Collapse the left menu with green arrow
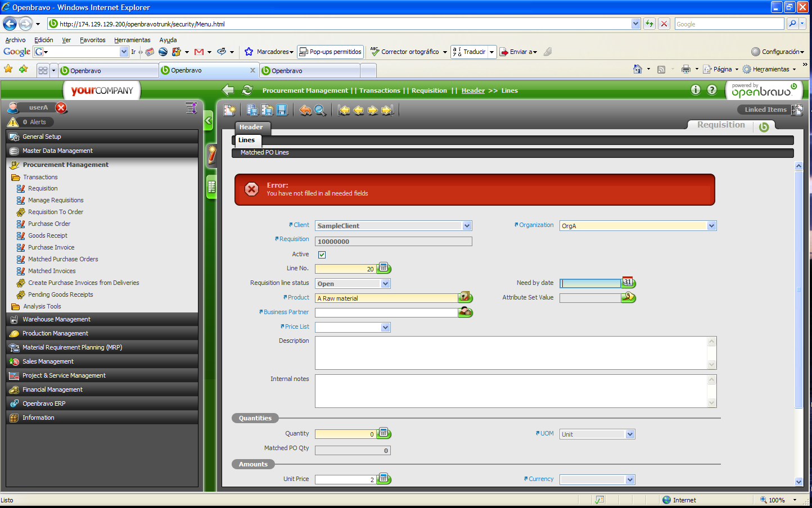The image size is (812, 508). (x=208, y=120)
